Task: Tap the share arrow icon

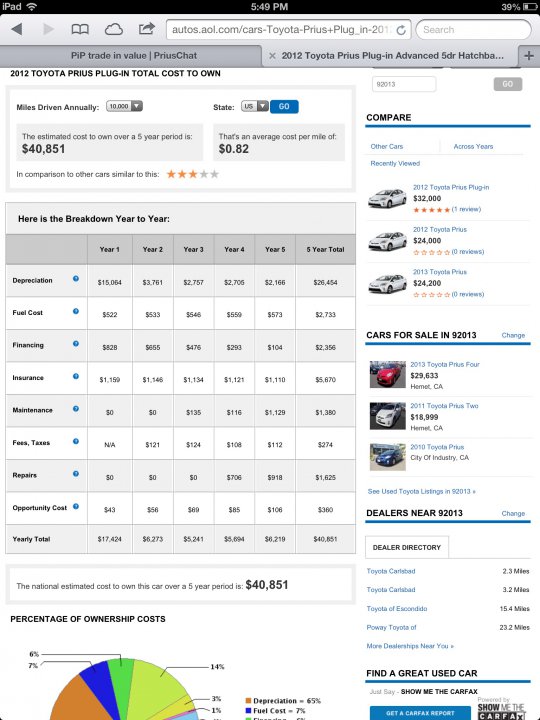Action: pyautogui.click(x=146, y=29)
